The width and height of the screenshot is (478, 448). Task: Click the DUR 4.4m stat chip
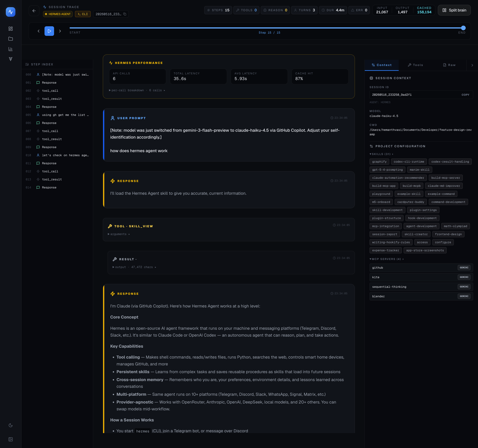[x=333, y=10]
